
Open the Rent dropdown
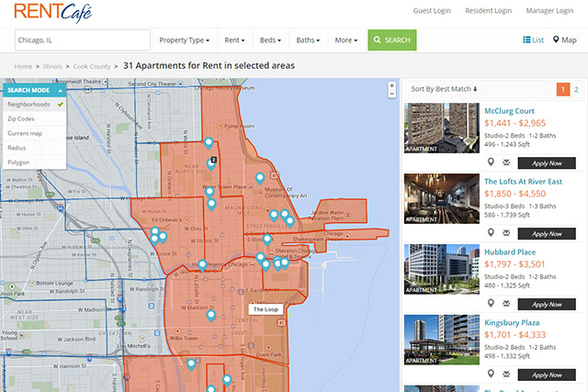(x=235, y=40)
